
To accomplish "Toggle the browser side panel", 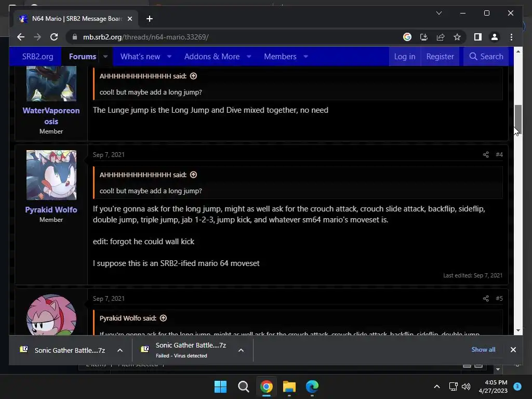I will coord(478,37).
